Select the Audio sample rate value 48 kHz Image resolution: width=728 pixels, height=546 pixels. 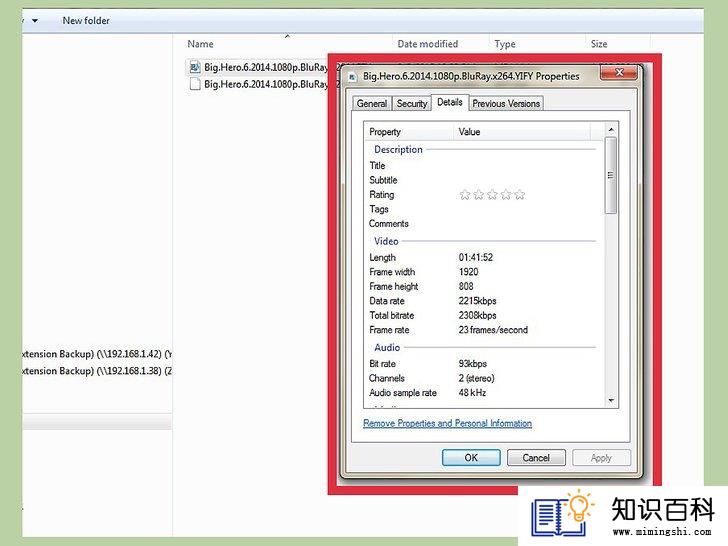pos(472,392)
